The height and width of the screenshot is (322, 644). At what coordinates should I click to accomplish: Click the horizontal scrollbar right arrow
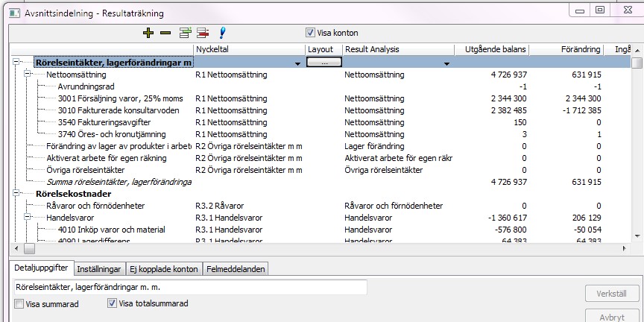pos(625,248)
